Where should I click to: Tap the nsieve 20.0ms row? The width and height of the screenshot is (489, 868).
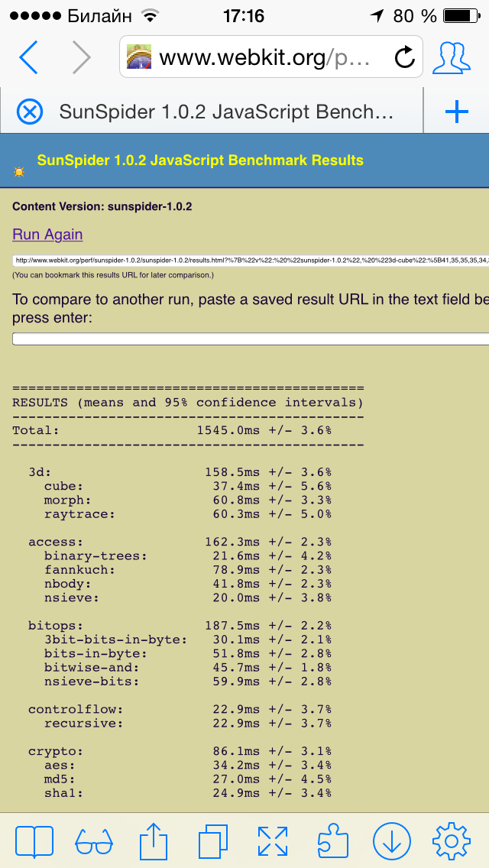click(188, 598)
